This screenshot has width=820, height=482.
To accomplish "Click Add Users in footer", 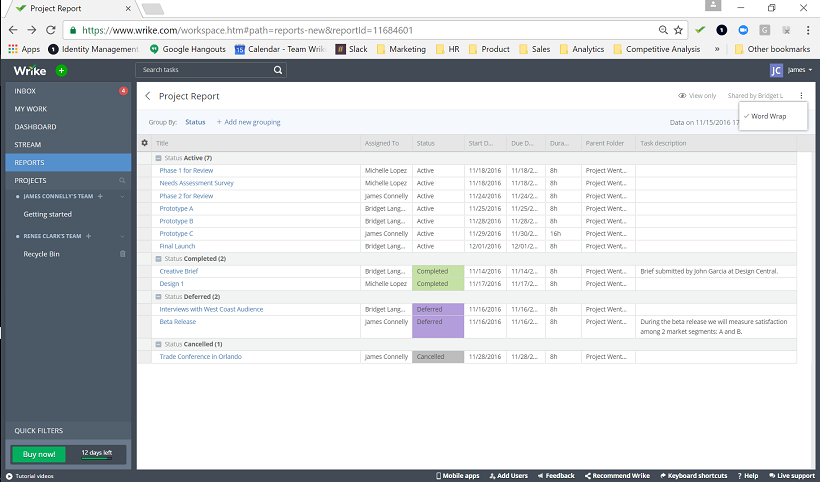I will (508, 476).
